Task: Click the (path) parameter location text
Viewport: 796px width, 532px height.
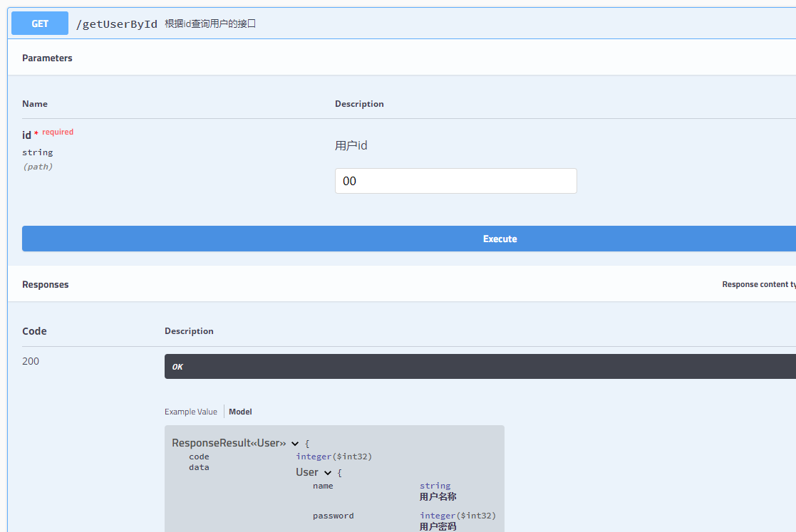Action: click(x=38, y=167)
